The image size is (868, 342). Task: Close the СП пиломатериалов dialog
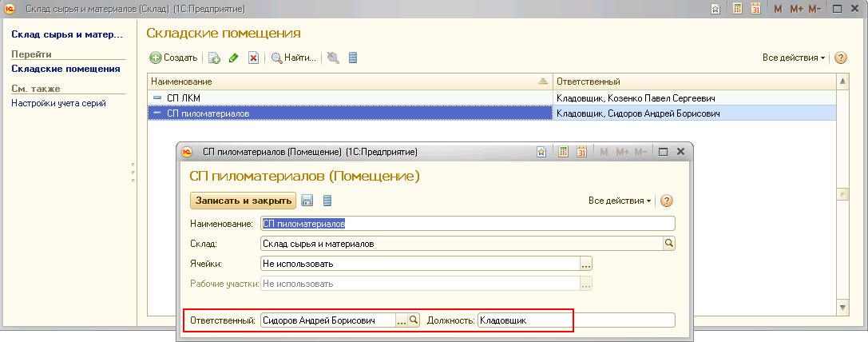(681, 152)
